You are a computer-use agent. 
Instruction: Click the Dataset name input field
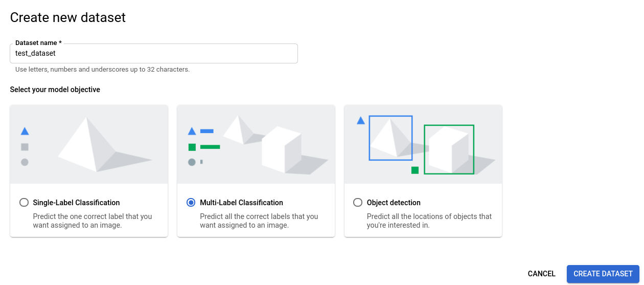[153, 53]
